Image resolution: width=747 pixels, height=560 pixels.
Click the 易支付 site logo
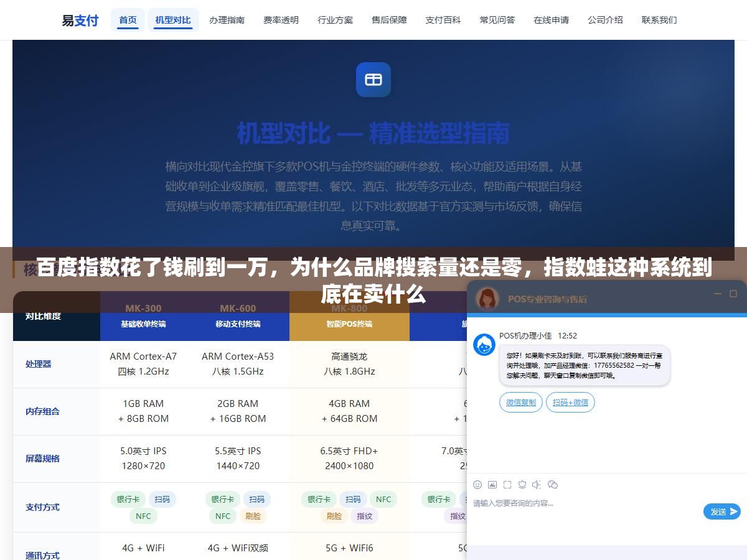pyautogui.click(x=80, y=20)
